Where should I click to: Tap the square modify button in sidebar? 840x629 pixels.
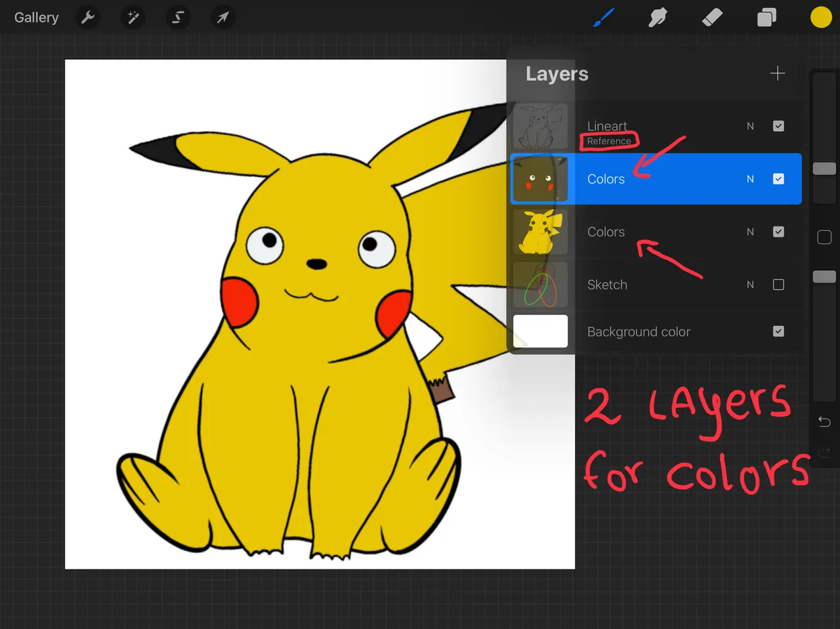point(824,237)
